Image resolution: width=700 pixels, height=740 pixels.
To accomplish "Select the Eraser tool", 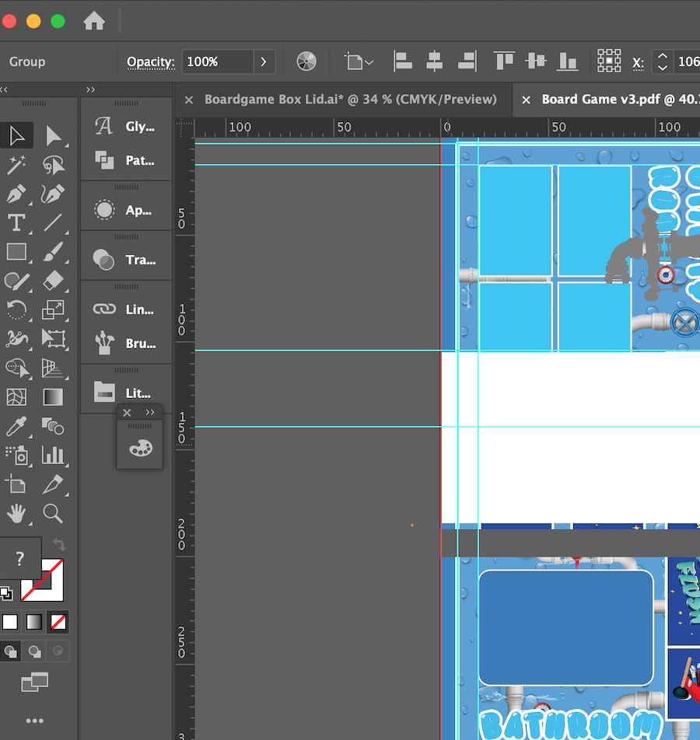I will [x=54, y=281].
